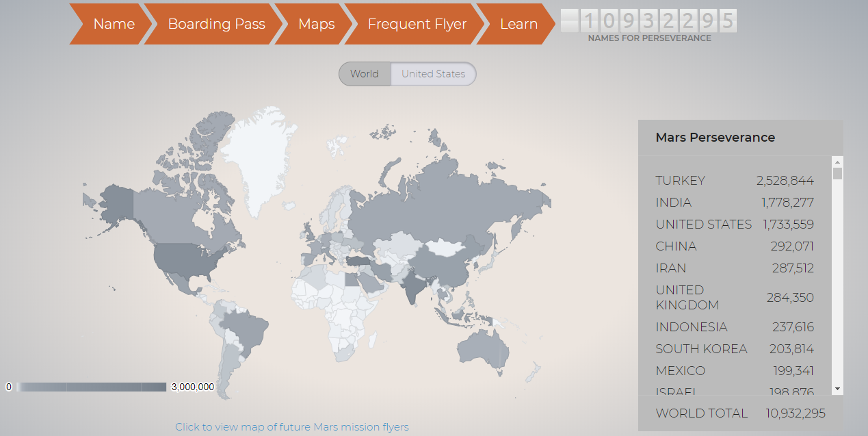Open the Name navigation tab

(x=111, y=24)
